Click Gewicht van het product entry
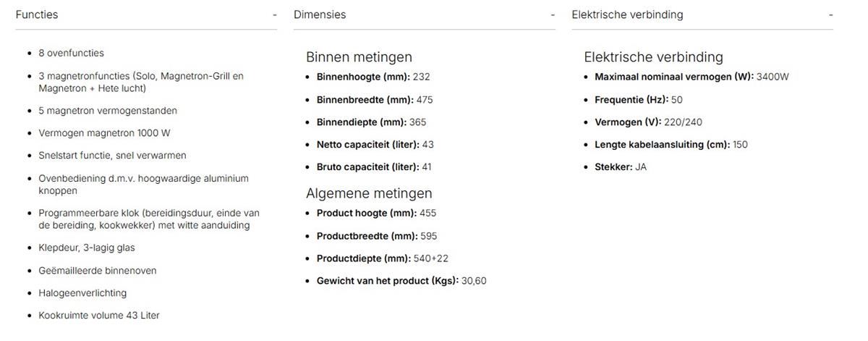Image resolution: width=868 pixels, height=341 pixels. click(401, 281)
